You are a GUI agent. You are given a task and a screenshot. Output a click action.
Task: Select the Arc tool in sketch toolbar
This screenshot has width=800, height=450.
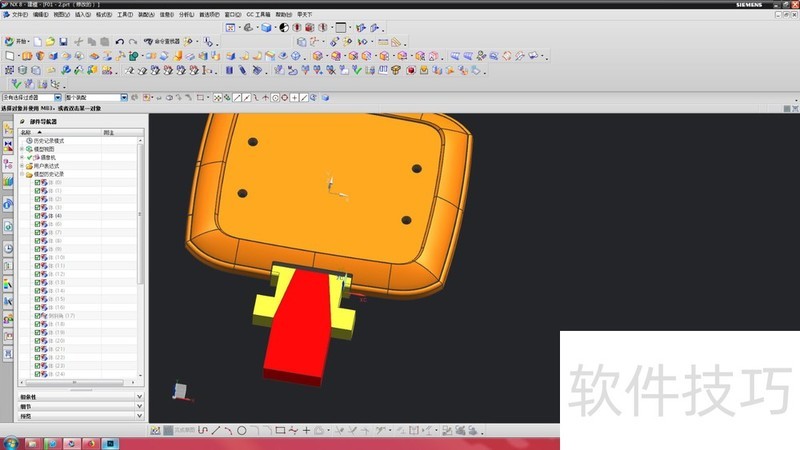228,431
